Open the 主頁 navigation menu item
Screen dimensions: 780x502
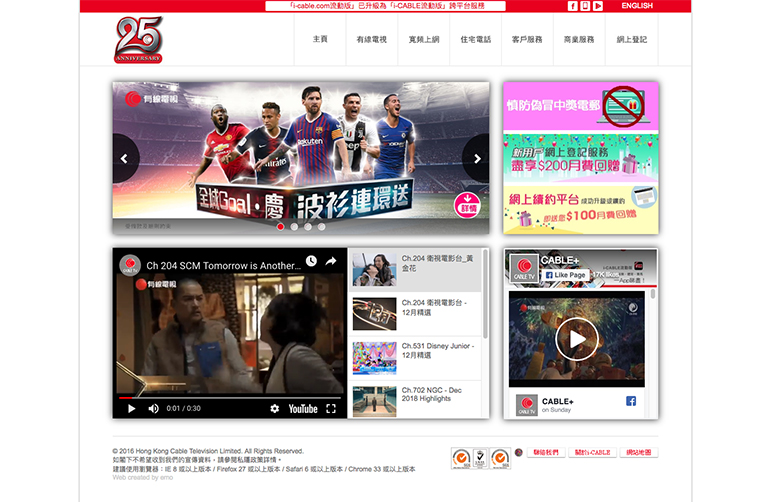click(320, 39)
